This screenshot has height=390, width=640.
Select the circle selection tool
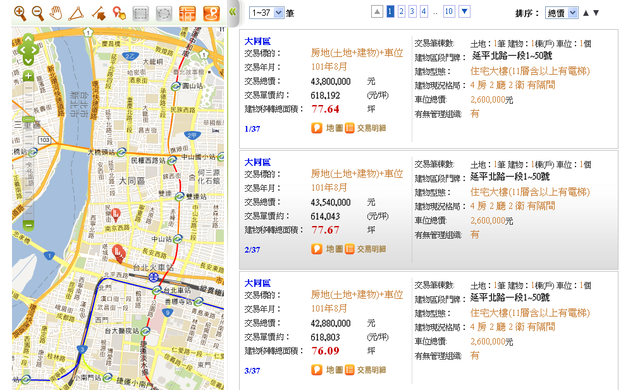164,13
